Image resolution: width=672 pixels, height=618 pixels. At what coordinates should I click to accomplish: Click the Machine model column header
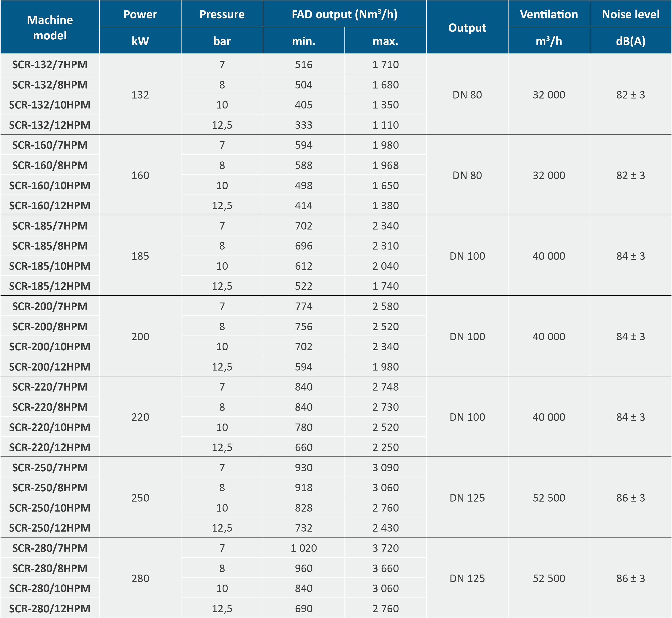(50, 28)
